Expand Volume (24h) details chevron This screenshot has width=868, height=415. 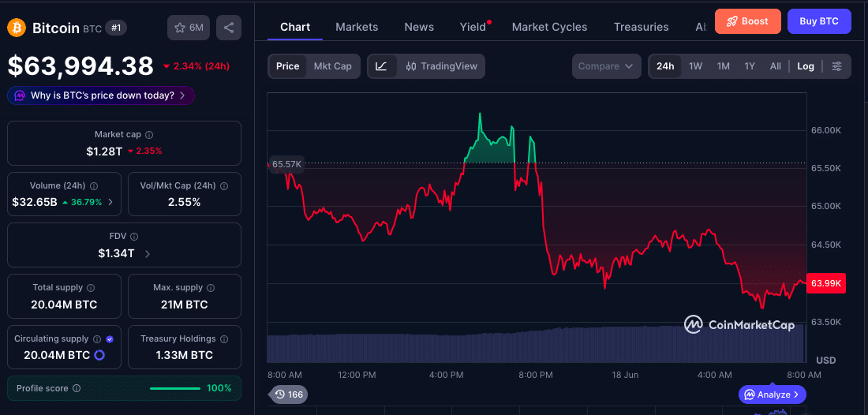point(110,203)
